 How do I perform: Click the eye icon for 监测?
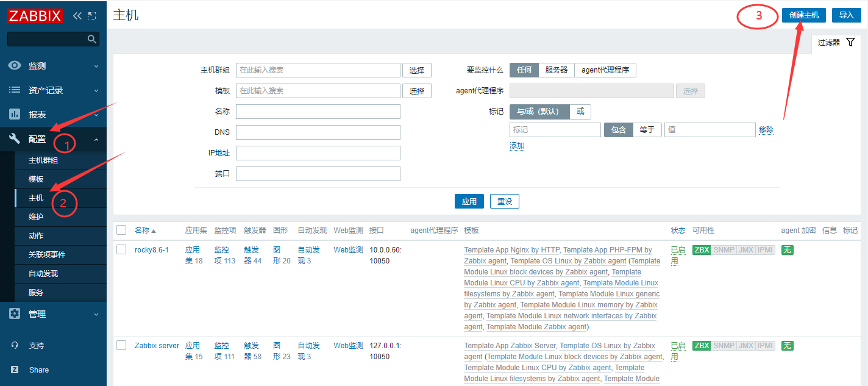[15, 66]
